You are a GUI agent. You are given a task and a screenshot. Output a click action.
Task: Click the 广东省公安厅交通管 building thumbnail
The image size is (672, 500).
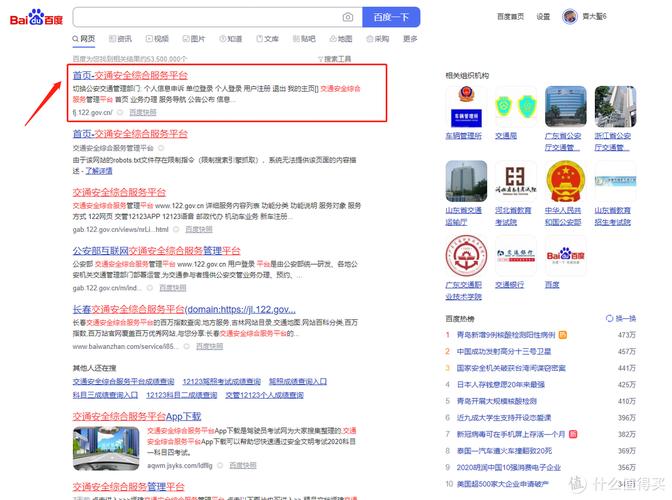(566, 107)
